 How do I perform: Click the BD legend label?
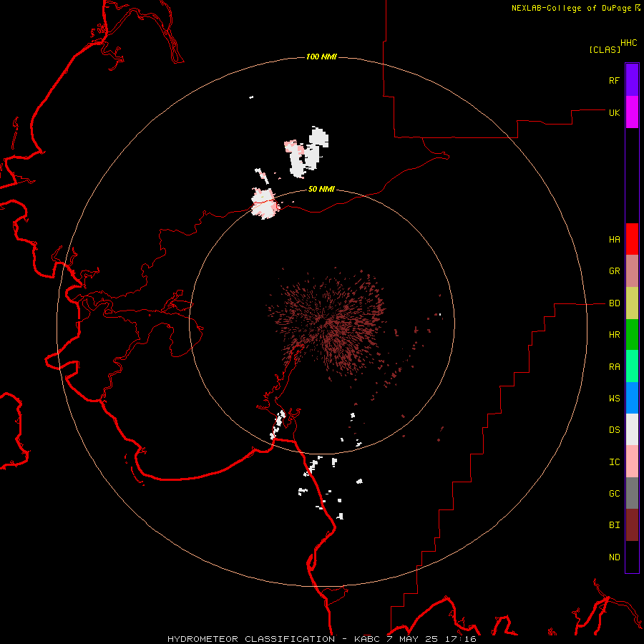[614, 303]
